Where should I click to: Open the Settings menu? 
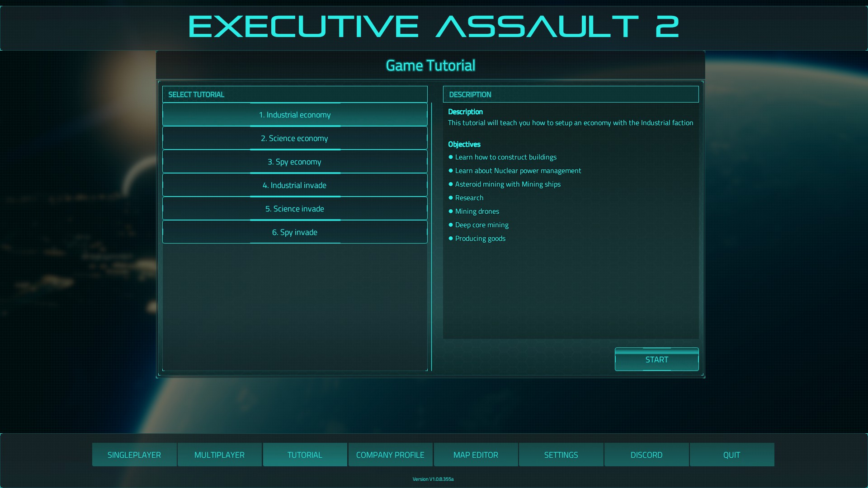[561, 455]
